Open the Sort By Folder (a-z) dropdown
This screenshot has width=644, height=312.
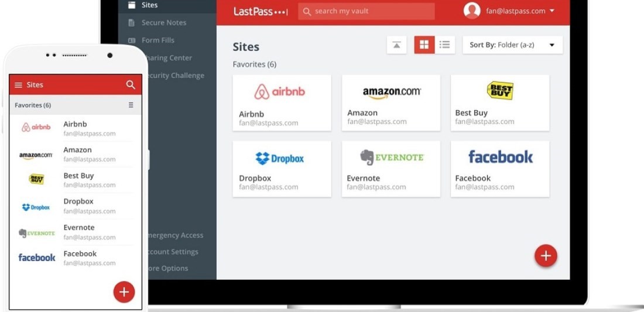click(513, 44)
